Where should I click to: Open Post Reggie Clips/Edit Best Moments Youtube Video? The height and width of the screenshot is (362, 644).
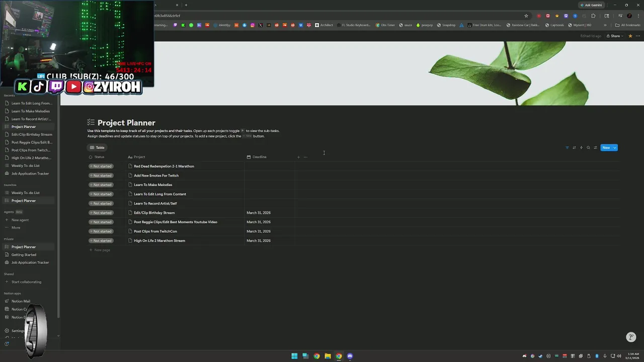point(176,222)
